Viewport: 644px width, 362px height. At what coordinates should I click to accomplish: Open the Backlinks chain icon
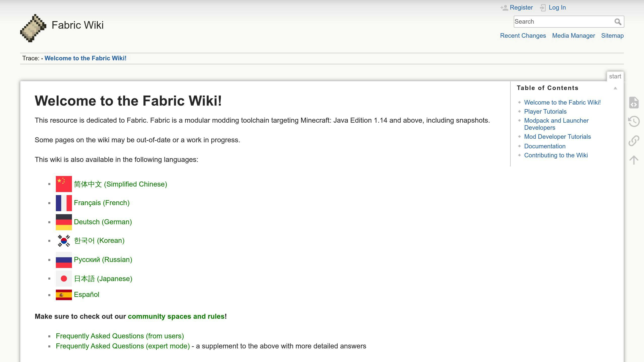[634, 141]
